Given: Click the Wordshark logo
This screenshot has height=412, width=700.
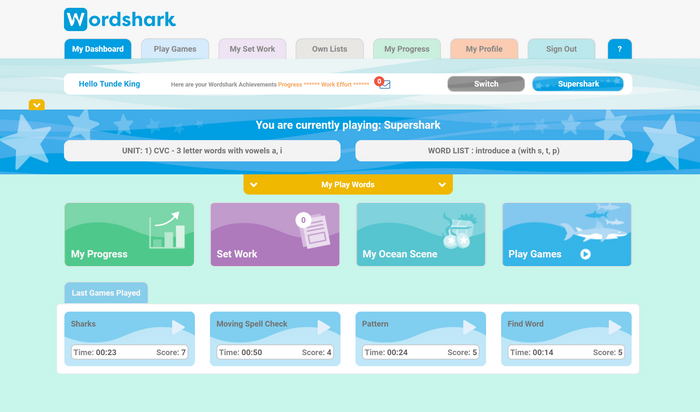Looking at the screenshot, I should coord(120,19).
